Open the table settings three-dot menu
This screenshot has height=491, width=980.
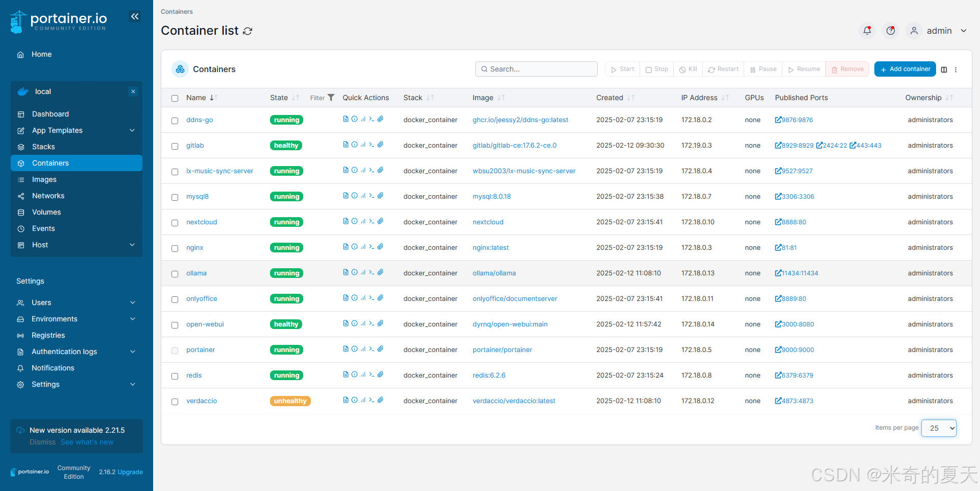(x=955, y=69)
